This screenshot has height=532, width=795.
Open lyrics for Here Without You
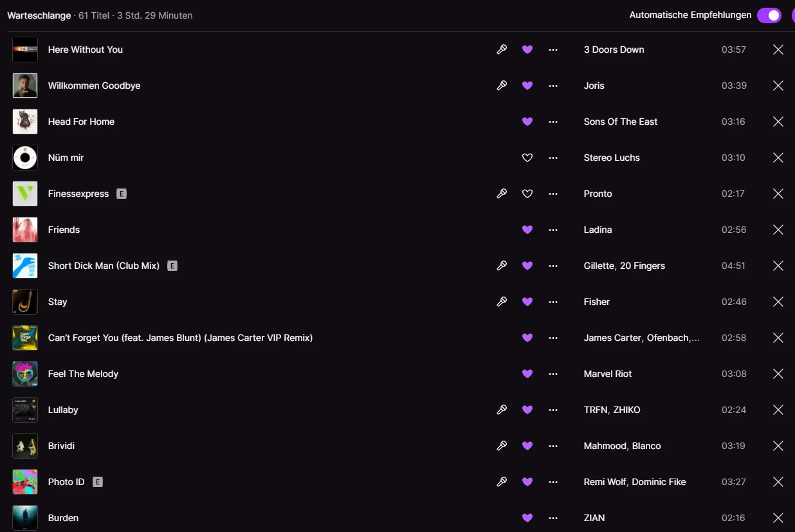coord(502,50)
